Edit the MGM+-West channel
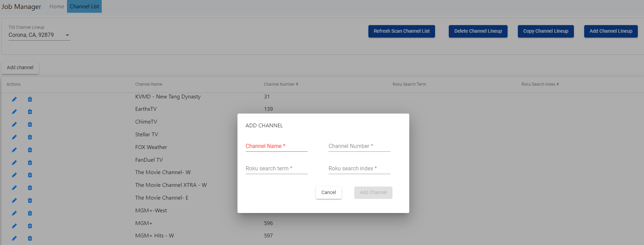 (14, 213)
